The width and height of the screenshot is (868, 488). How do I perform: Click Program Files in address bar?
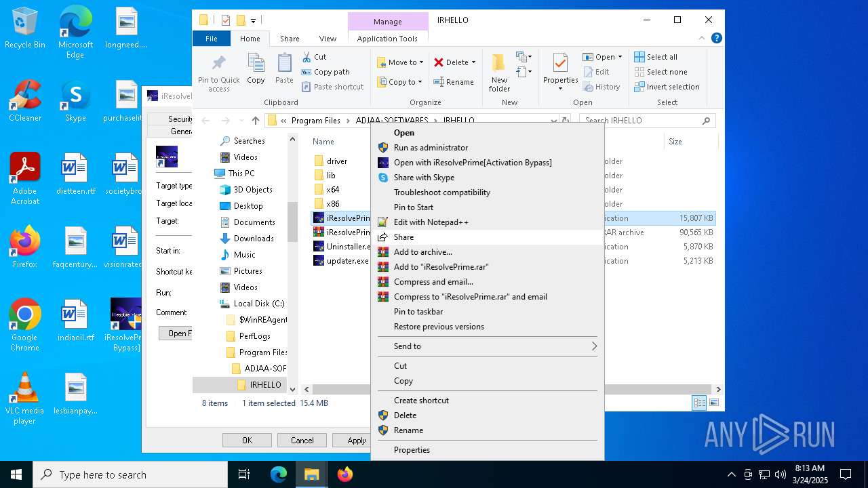tap(315, 121)
